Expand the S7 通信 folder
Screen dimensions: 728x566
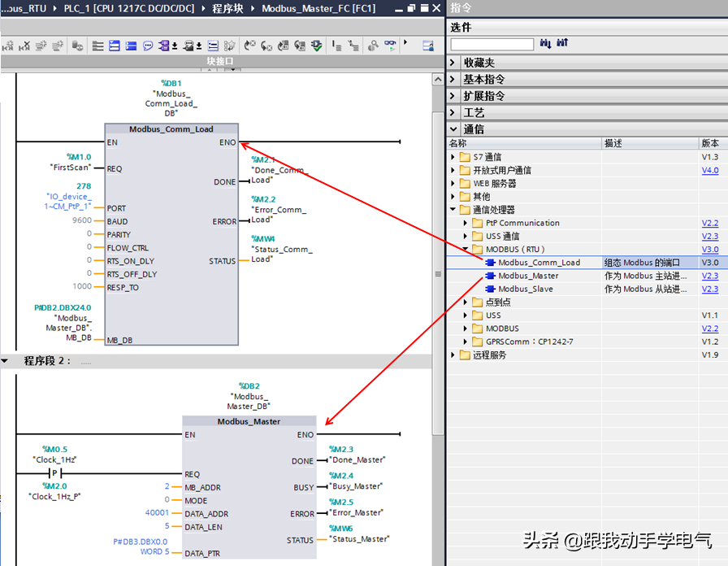pos(453,157)
